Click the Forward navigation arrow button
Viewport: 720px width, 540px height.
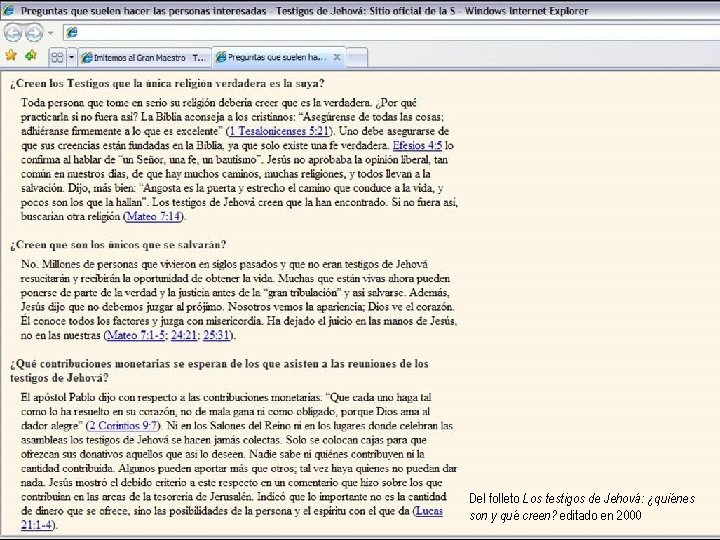pos(34,33)
